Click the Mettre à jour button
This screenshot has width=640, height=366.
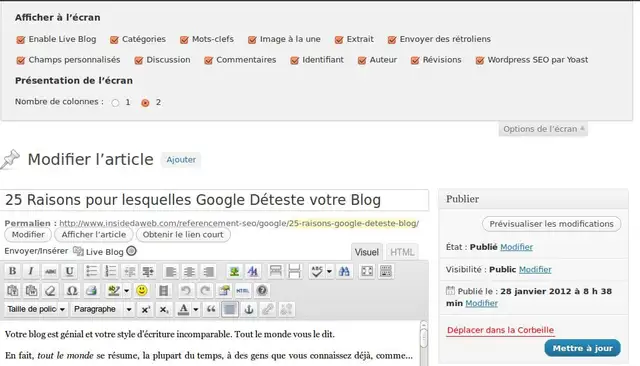click(x=582, y=348)
